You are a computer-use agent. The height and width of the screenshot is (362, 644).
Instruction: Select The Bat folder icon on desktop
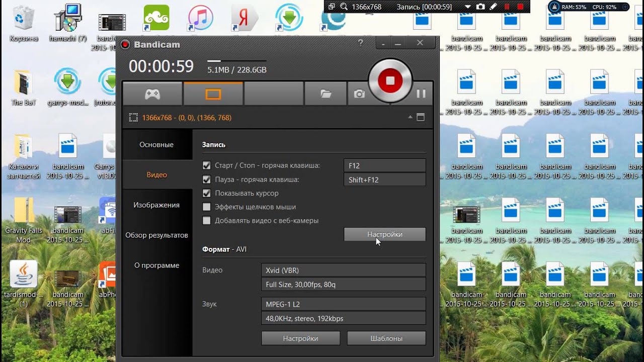[24, 87]
